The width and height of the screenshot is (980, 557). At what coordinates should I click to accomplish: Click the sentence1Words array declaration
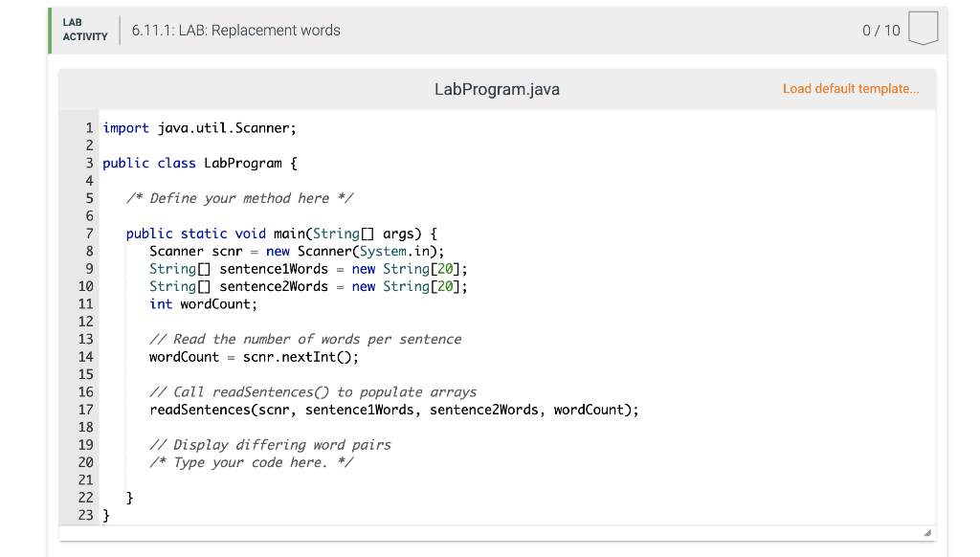pyautogui.click(x=306, y=269)
